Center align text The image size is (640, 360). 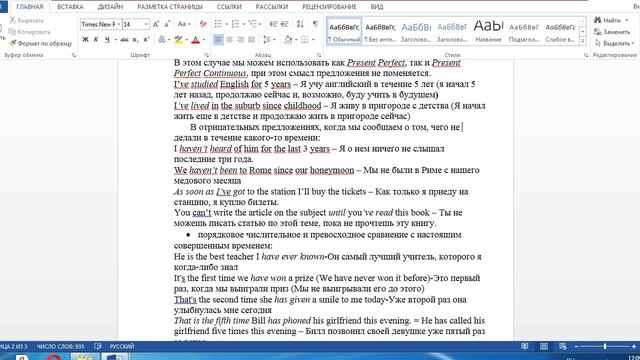point(229,40)
